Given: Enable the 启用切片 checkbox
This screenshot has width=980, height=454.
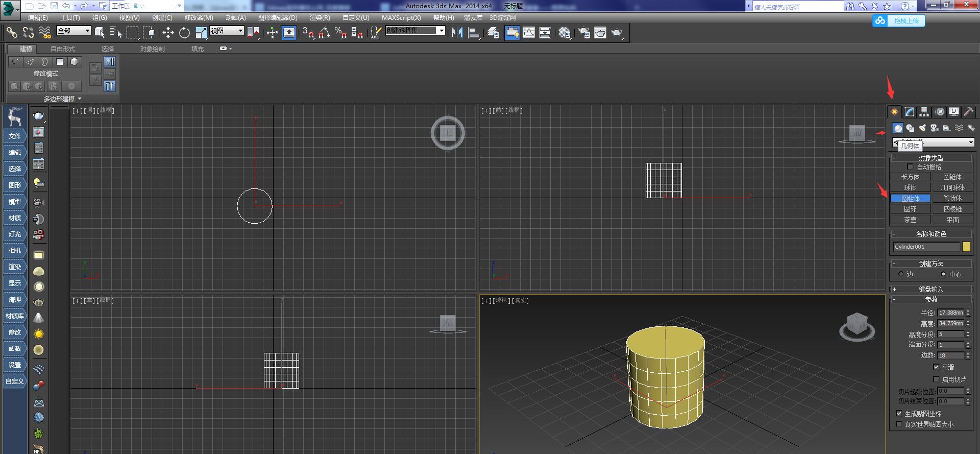Looking at the screenshot, I should (x=936, y=379).
